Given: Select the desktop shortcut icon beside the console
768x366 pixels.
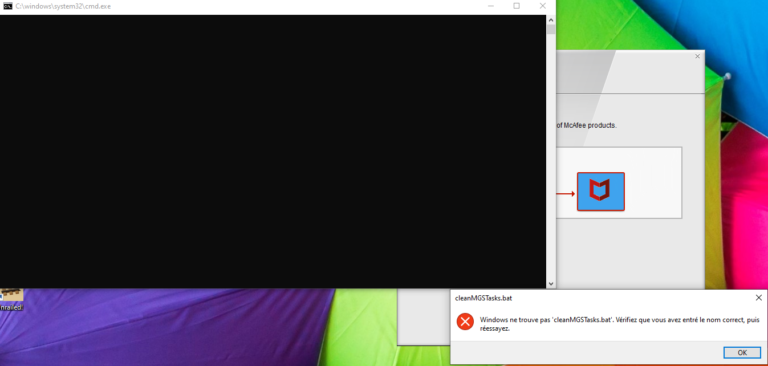Looking at the screenshot, I should [x=11, y=295].
